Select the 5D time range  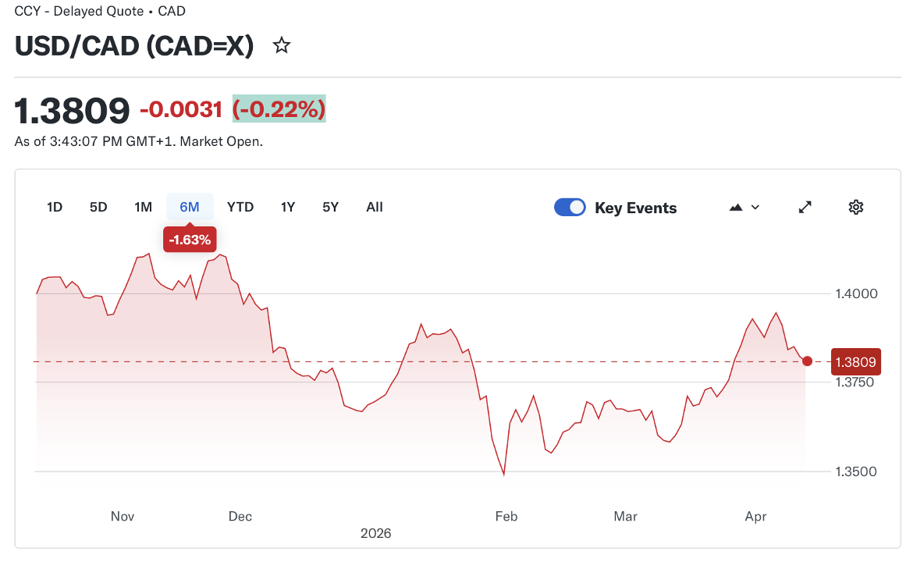point(98,207)
